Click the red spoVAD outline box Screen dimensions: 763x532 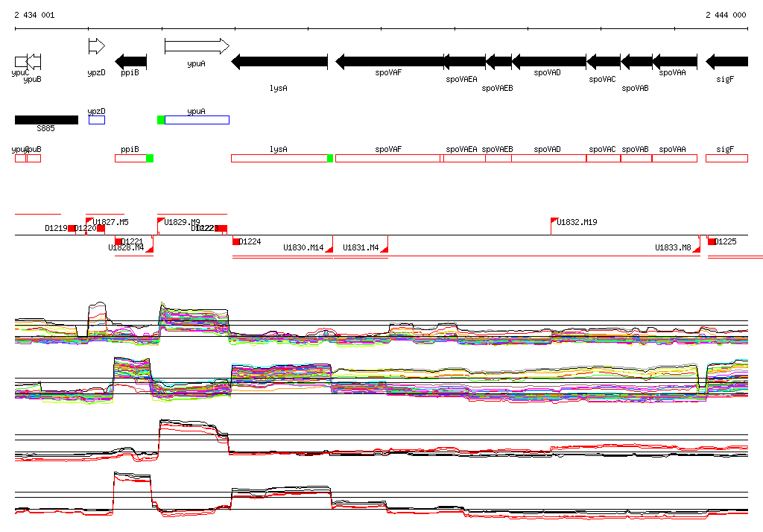[549, 158]
